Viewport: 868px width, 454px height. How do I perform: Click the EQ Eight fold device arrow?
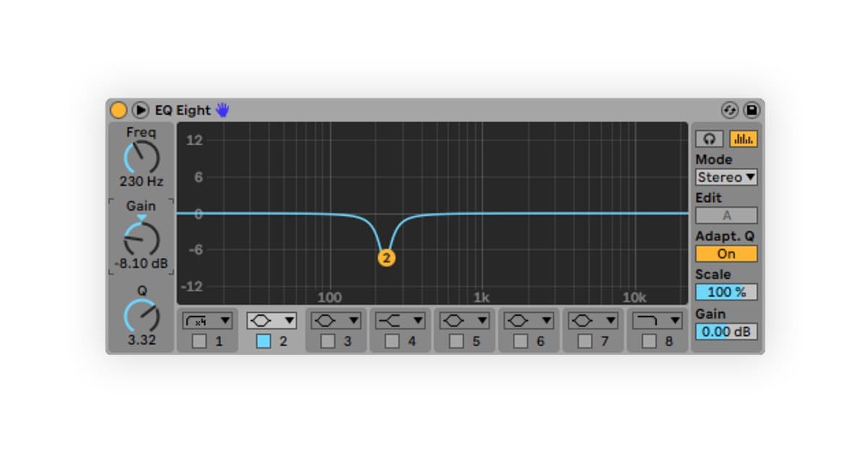(x=140, y=111)
